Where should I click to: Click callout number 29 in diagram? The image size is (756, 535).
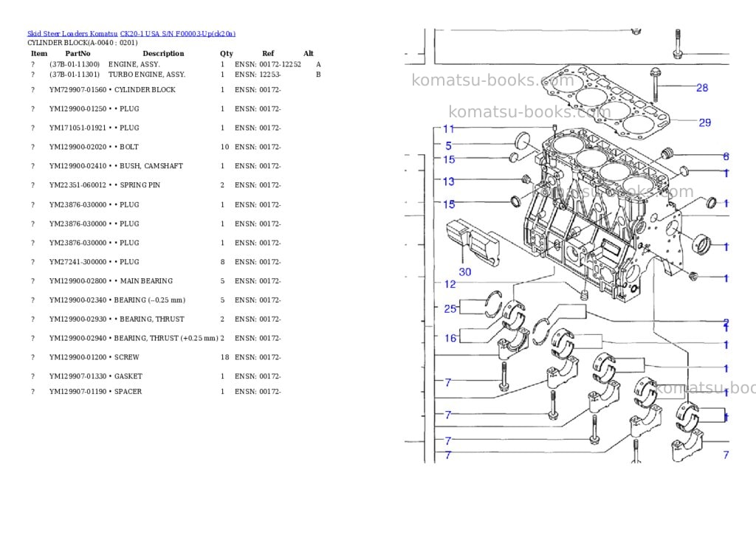(x=705, y=122)
